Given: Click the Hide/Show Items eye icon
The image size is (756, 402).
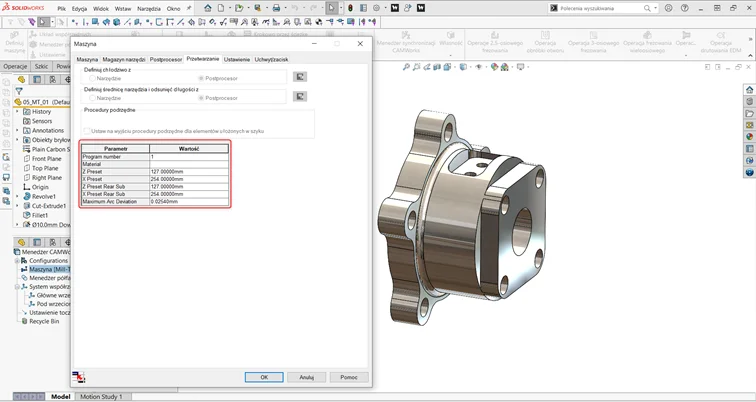Looking at the screenshot, I should (478, 67).
